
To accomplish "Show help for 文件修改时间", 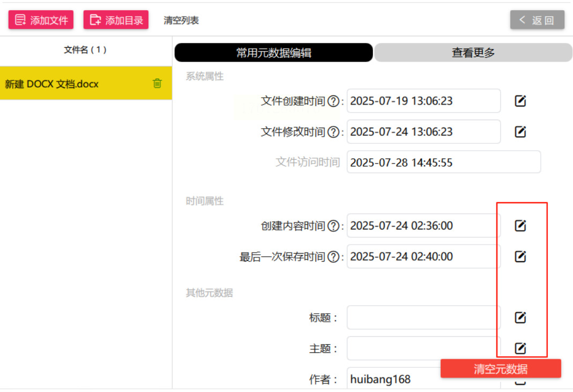I will [x=333, y=132].
